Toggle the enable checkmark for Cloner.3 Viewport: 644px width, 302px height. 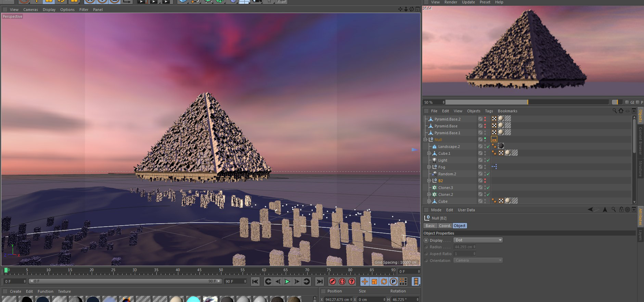pyautogui.click(x=488, y=188)
